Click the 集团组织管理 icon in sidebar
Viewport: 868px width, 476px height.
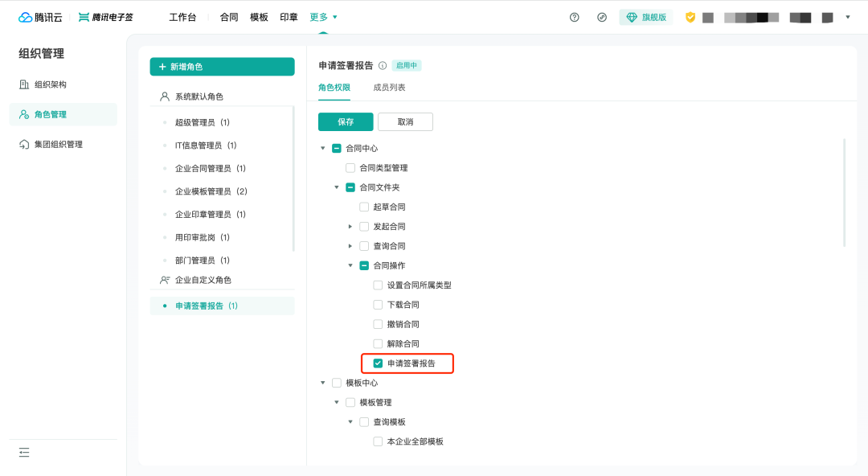pyautogui.click(x=24, y=144)
